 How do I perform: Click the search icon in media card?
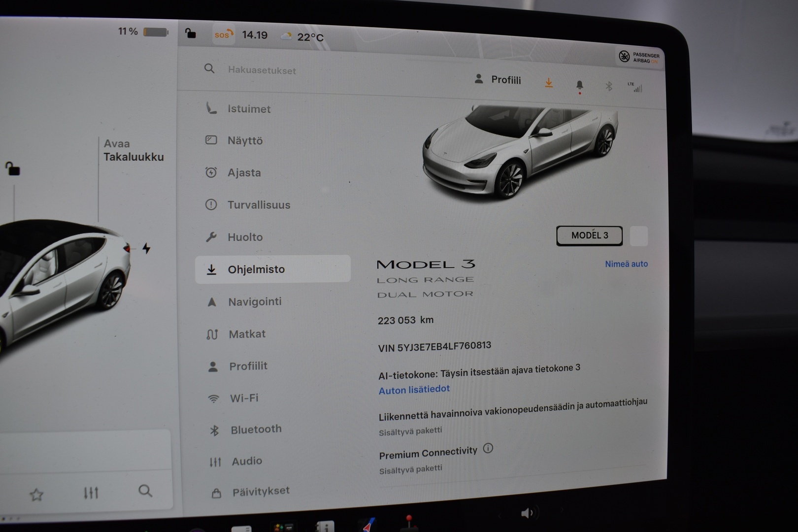pos(145,491)
